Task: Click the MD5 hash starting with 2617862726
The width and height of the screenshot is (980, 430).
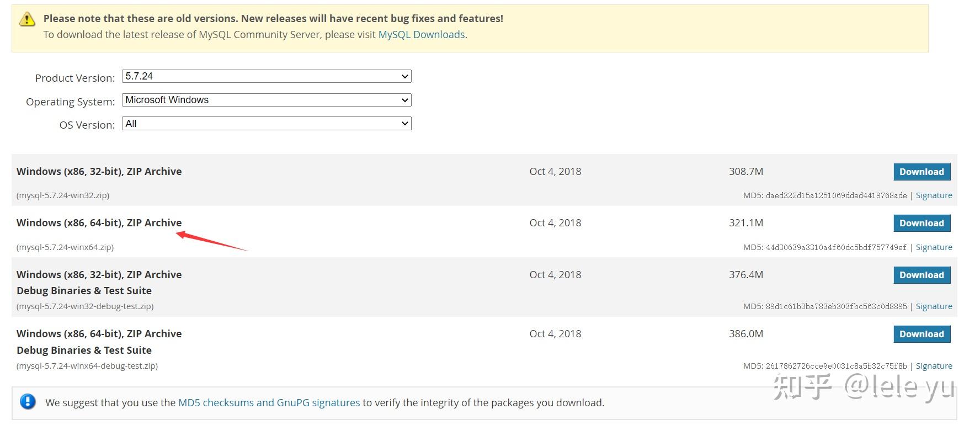Action: pos(836,366)
